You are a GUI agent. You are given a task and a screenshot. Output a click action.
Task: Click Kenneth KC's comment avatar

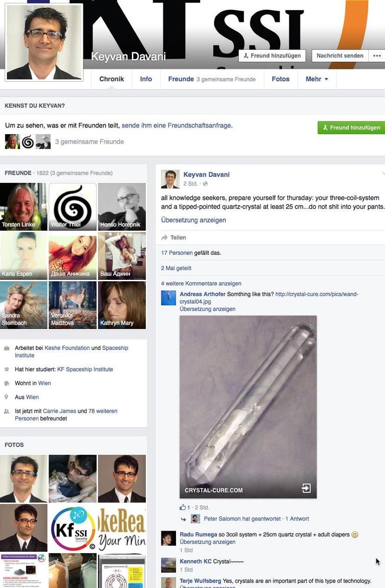[169, 565]
